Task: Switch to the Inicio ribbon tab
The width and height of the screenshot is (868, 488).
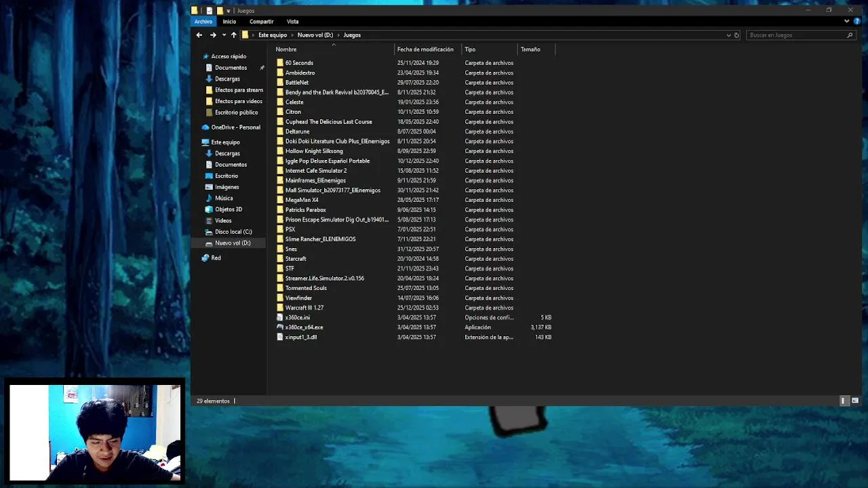Action: tap(229, 22)
